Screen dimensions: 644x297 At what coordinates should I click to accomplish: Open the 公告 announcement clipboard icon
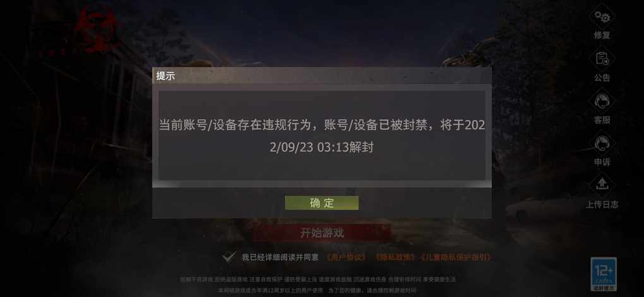tap(602, 59)
